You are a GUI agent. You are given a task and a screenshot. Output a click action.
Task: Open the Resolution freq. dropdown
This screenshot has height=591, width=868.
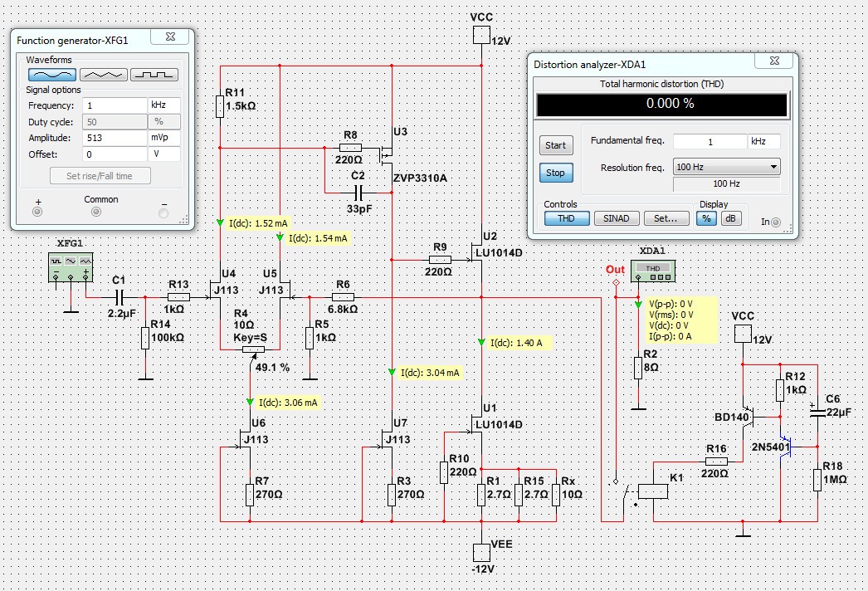coord(726,167)
